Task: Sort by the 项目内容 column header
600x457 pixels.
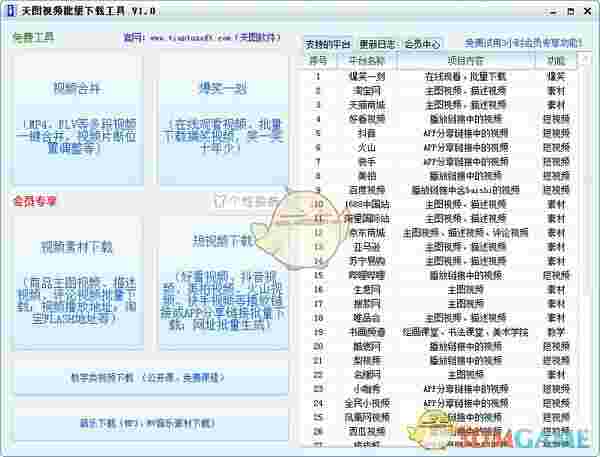Action: click(x=466, y=60)
